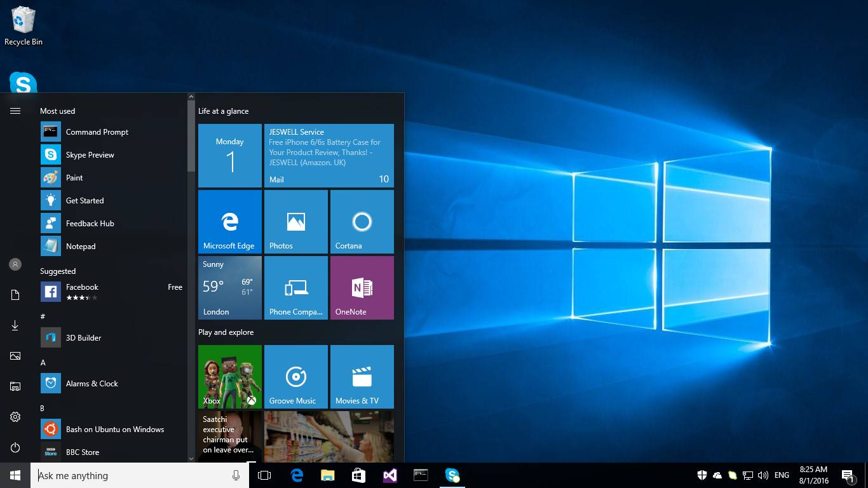Open Phone Companion tile
This screenshot has height=488, width=868.
coord(296,288)
